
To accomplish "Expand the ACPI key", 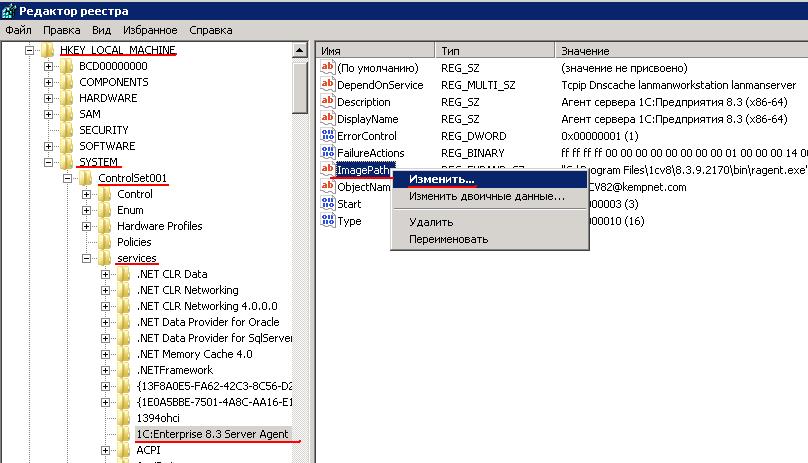I will pyautogui.click(x=106, y=450).
